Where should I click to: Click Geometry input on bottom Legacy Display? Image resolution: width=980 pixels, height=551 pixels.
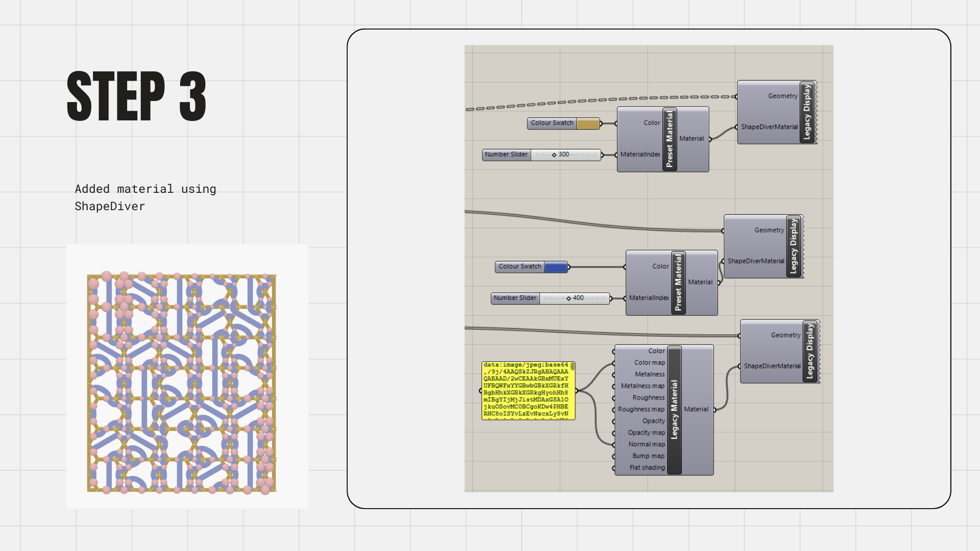pos(785,335)
